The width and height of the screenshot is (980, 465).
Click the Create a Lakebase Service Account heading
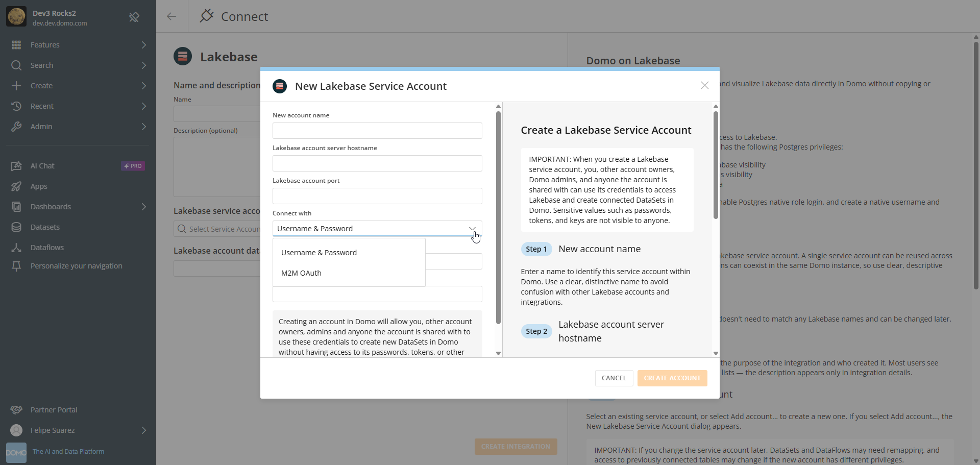coord(606,130)
